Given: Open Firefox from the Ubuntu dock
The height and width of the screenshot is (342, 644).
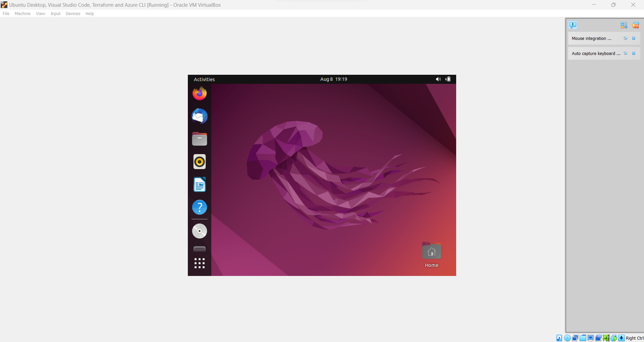Looking at the screenshot, I should [200, 94].
